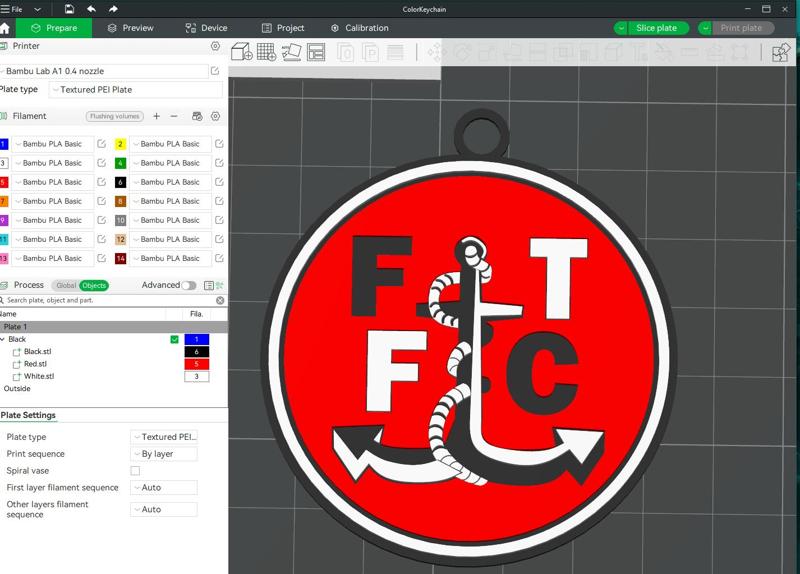The image size is (800, 574).
Task: Click the Slice plate button
Action: (657, 28)
